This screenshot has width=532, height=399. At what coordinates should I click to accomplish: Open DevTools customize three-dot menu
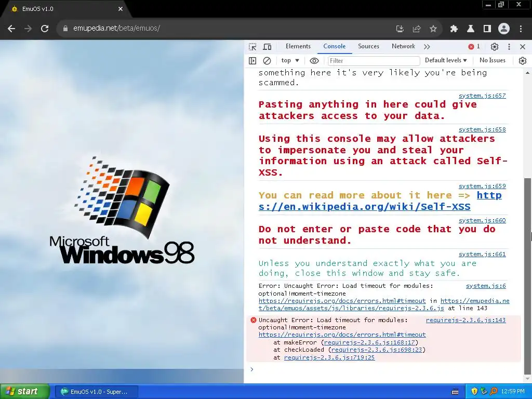(x=509, y=47)
